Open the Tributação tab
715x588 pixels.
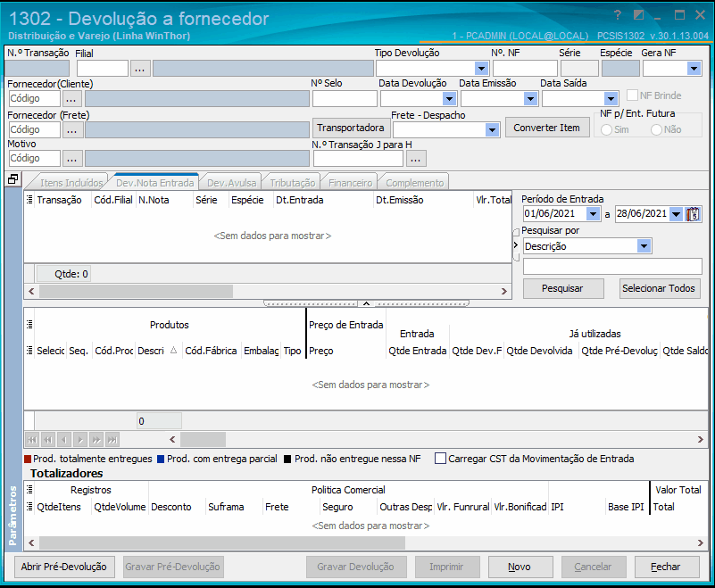coord(292,183)
